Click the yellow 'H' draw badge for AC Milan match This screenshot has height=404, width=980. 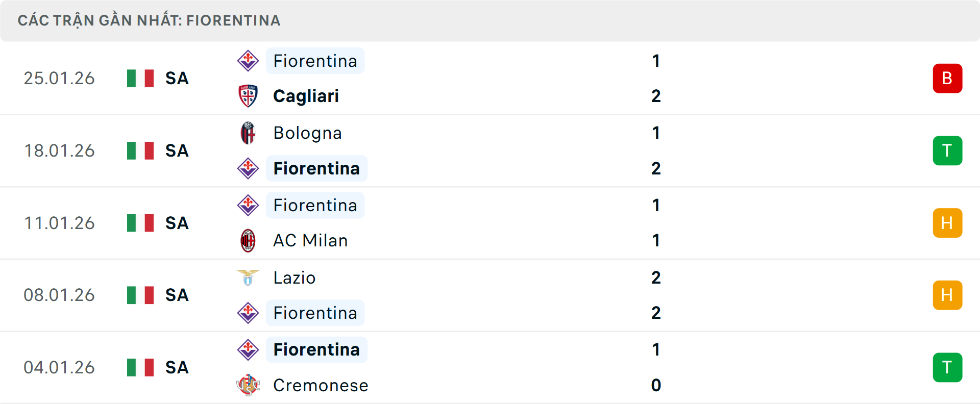(x=948, y=223)
